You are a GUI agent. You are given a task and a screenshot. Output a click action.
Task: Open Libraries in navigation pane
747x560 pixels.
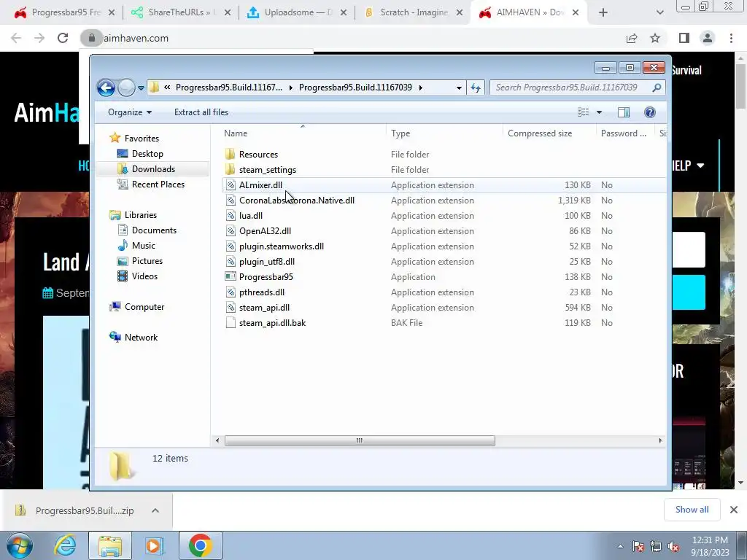tap(141, 215)
